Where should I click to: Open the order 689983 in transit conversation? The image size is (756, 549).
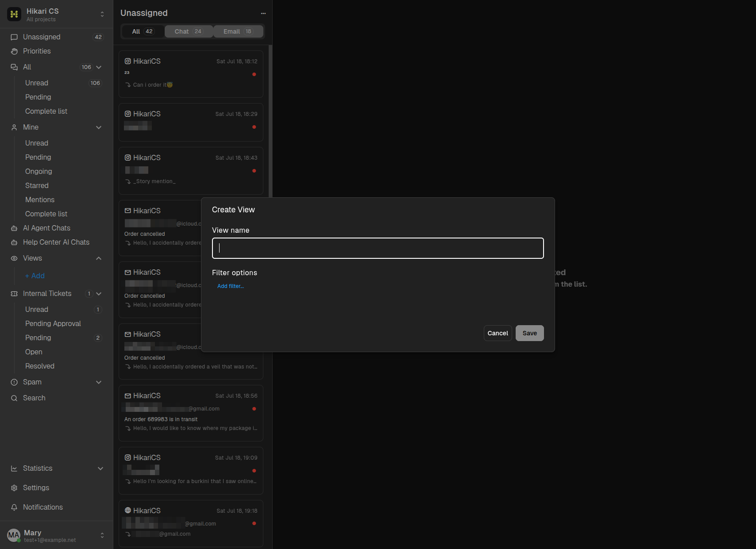tap(191, 413)
